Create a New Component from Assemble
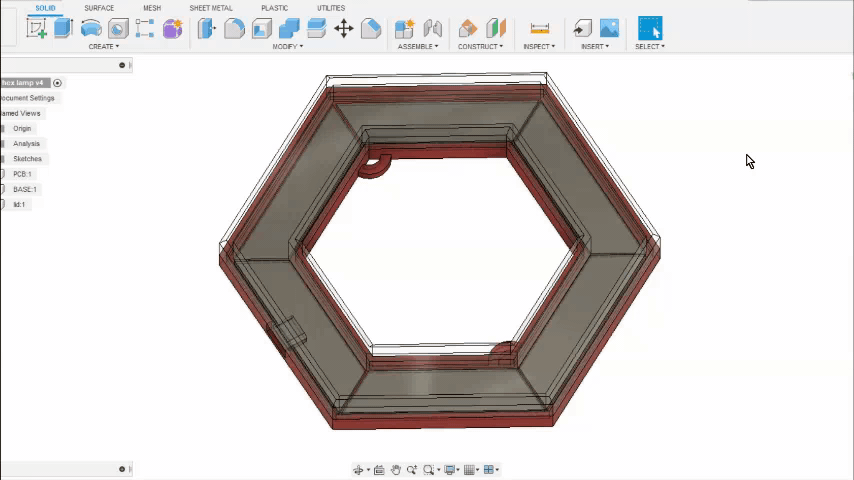This screenshot has height=480, width=854. pyautogui.click(x=405, y=28)
